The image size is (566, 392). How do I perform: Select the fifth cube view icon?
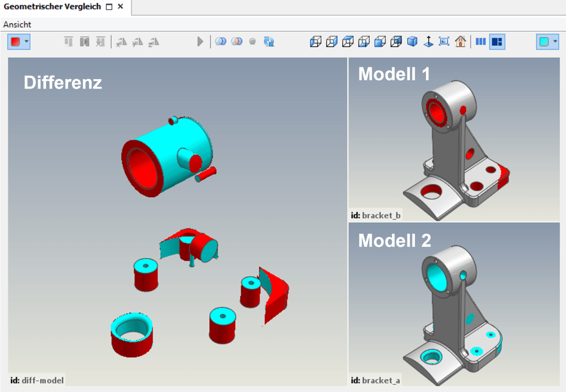pyautogui.click(x=380, y=42)
